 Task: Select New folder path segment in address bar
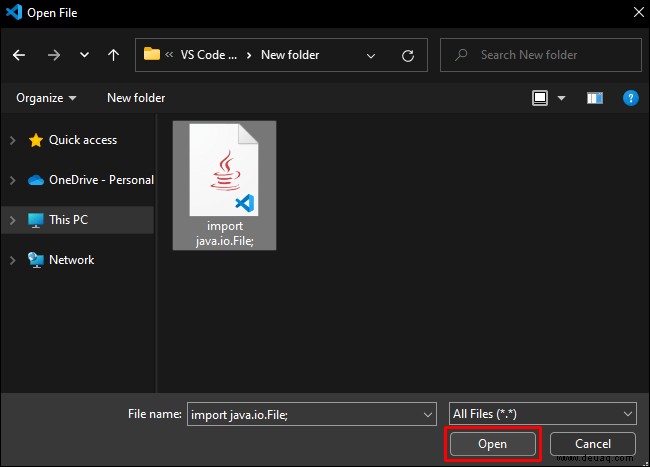tap(290, 55)
